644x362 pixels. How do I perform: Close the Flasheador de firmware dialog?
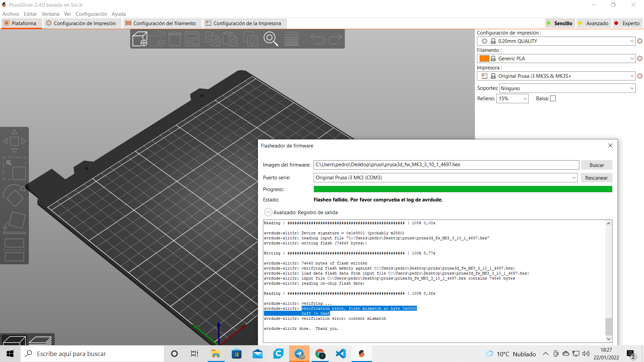pos(610,145)
